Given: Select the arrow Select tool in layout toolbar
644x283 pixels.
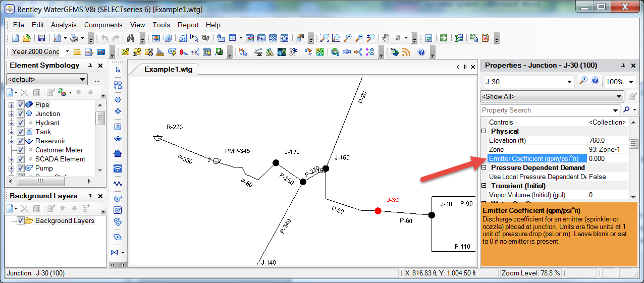Looking at the screenshot, I should pyautogui.click(x=118, y=70).
